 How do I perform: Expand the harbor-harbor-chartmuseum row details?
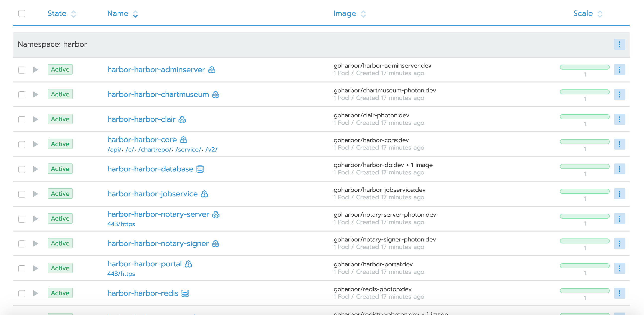36,94
